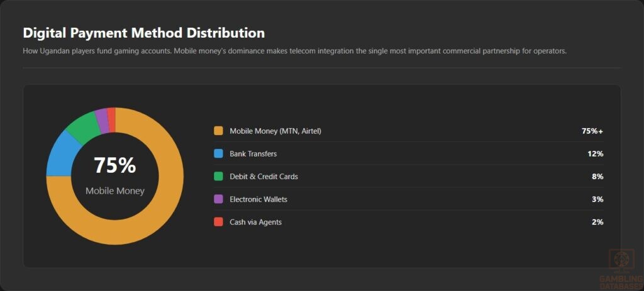Click the purple Electronic Wallets legend swatch

(218, 199)
